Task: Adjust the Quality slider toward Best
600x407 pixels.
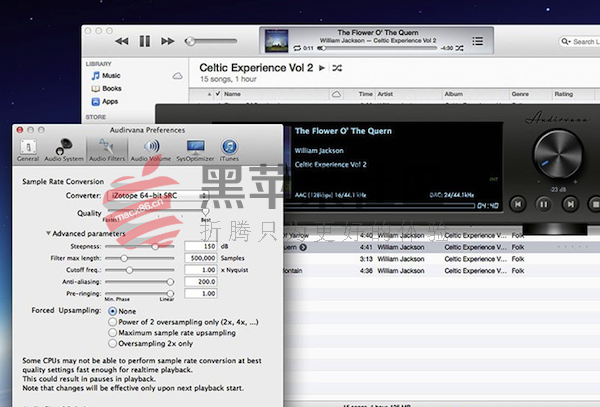Action: pos(205,211)
